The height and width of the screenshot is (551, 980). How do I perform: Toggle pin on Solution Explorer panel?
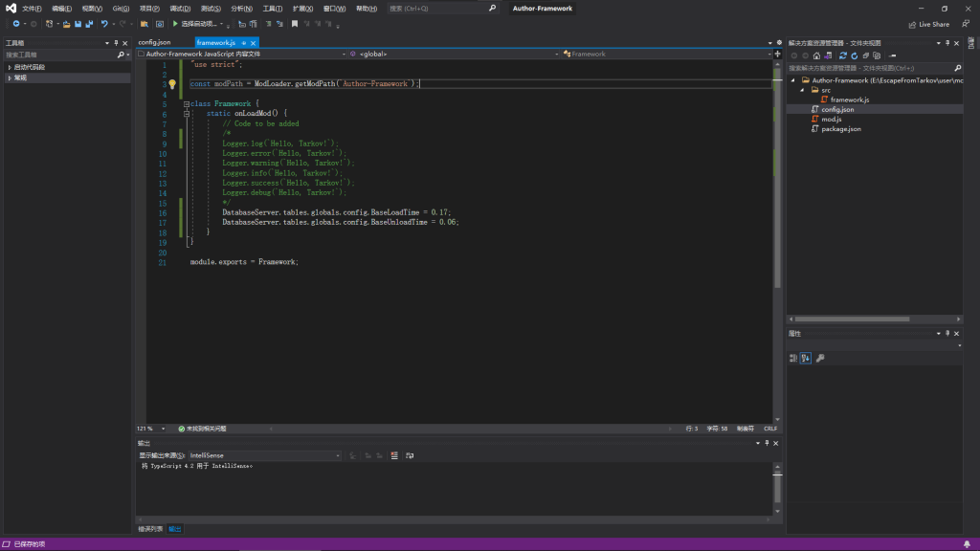947,43
